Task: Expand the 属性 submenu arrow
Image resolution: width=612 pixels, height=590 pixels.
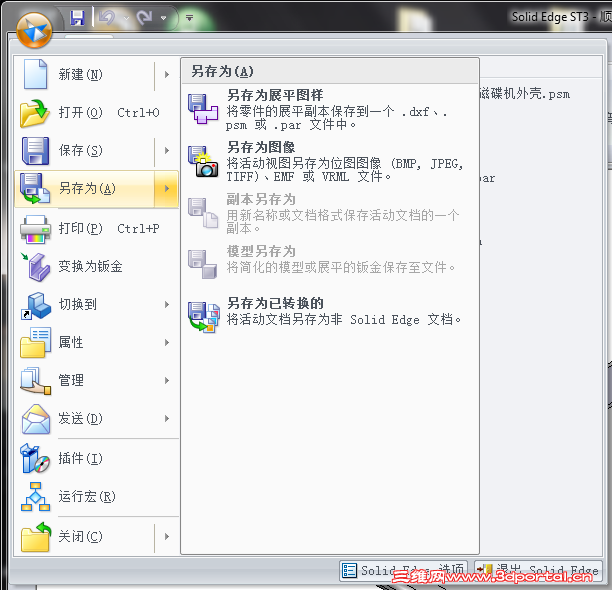Action: point(167,343)
